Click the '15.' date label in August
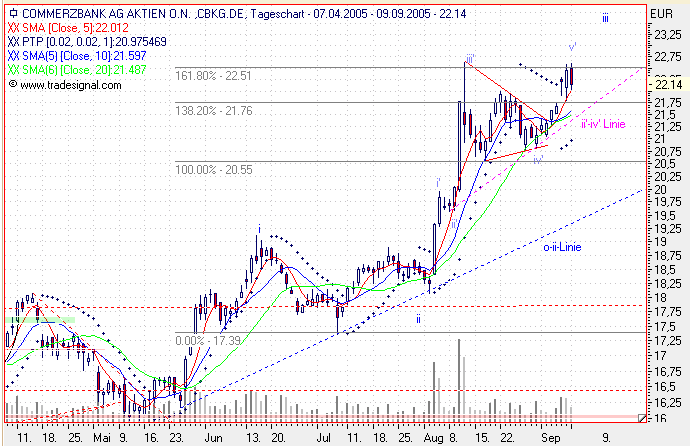690x446 pixels. 483,438
